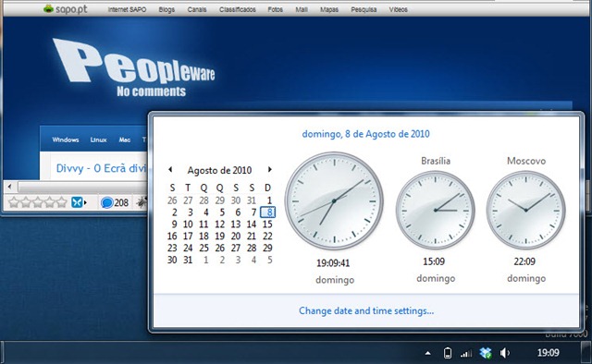592x364 pixels.
Task: Click the Brasília analog clock
Action: (436, 210)
